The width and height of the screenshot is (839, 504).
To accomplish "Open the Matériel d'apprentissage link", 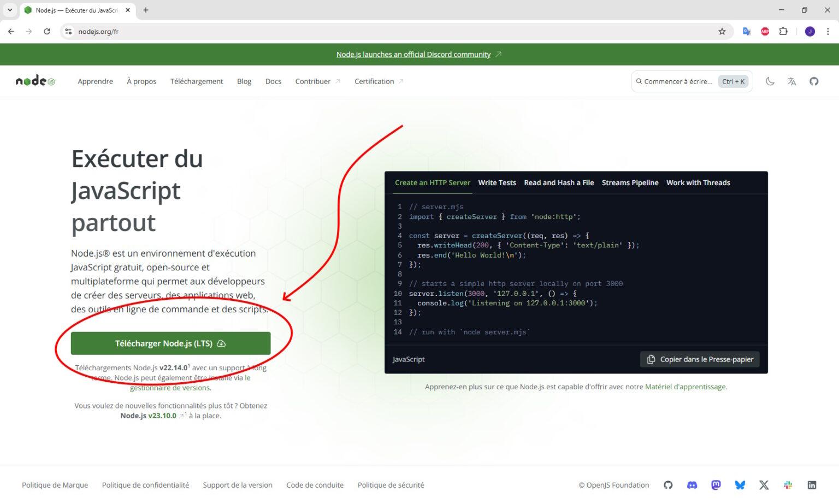I will pyautogui.click(x=686, y=387).
